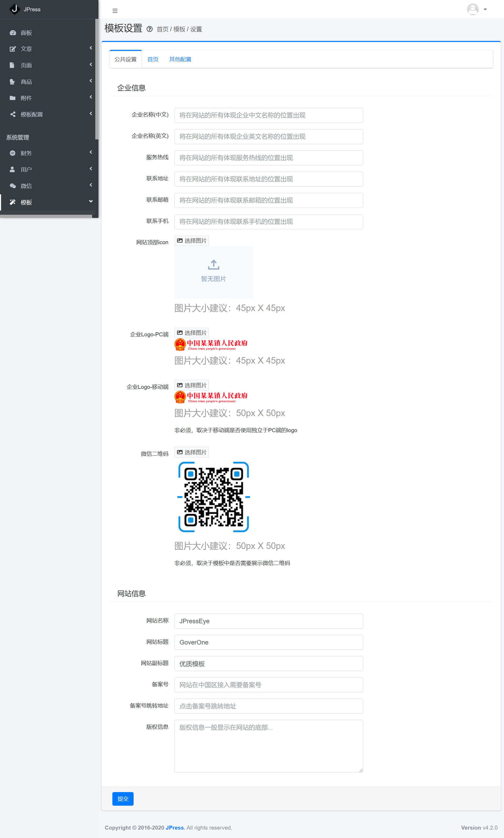Click the 企业信息 section heading
This screenshot has width=504, height=838.
point(132,88)
